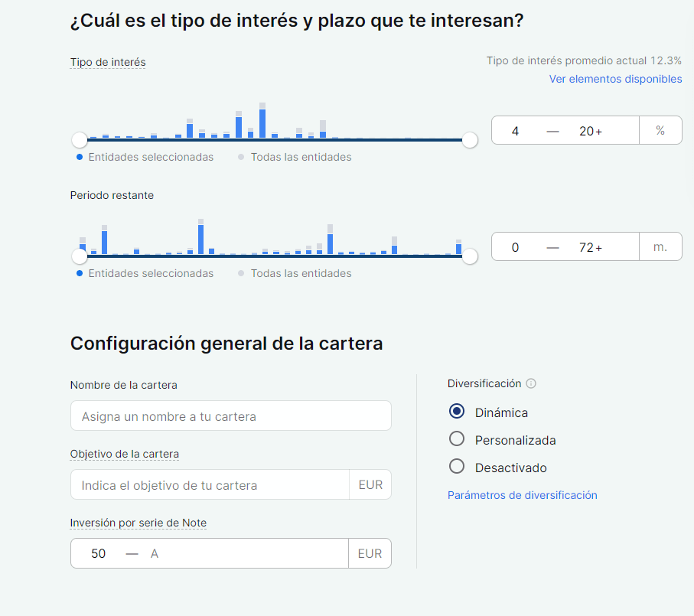Click the underlined Tipo de interés label

[107, 62]
